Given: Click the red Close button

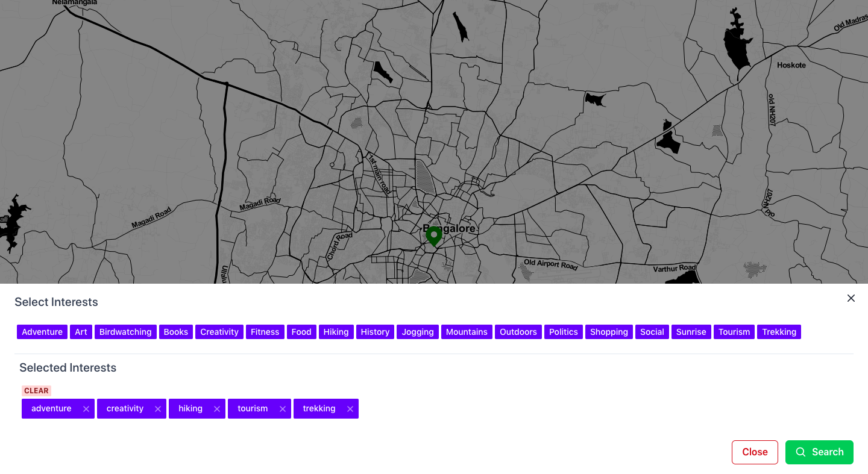Looking at the screenshot, I should tap(755, 452).
